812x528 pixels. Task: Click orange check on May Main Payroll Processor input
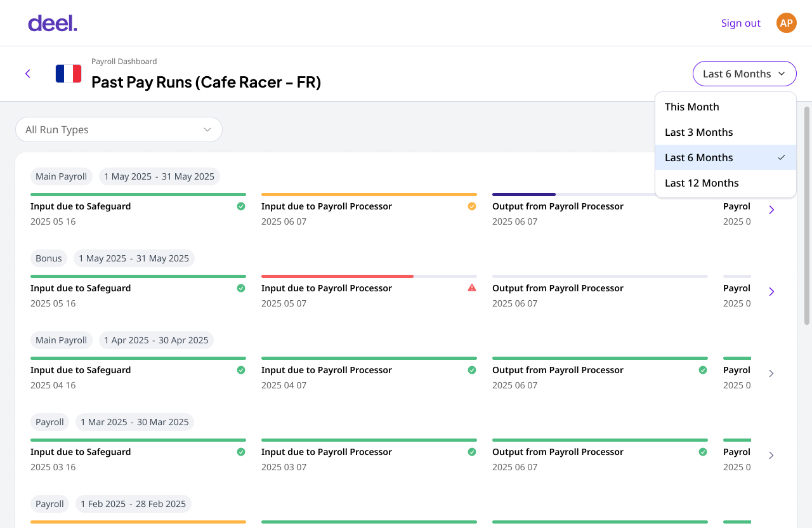(x=472, y=206)
